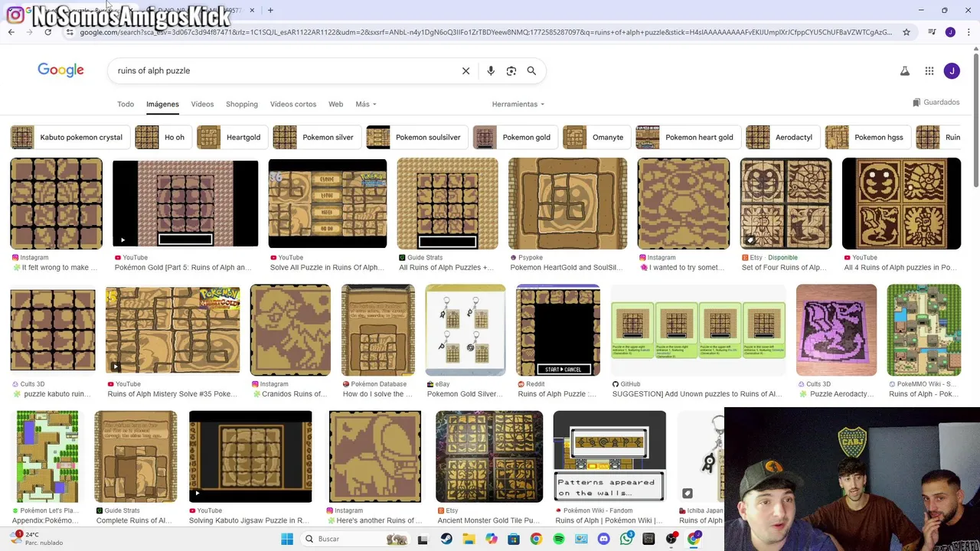Filter by Pokemon gold chip
This screenshot has height=551, width=980.
tap(514, 137)
